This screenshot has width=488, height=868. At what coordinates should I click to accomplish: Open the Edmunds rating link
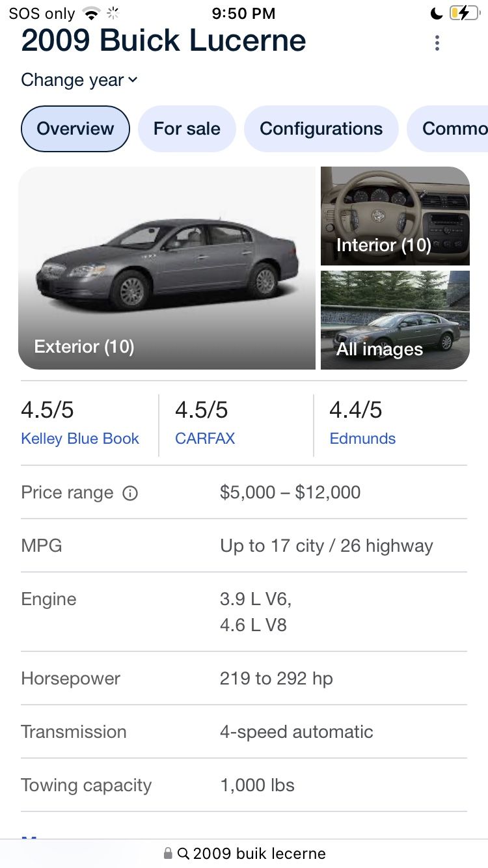pyautogui.click(x=362, y=439)
